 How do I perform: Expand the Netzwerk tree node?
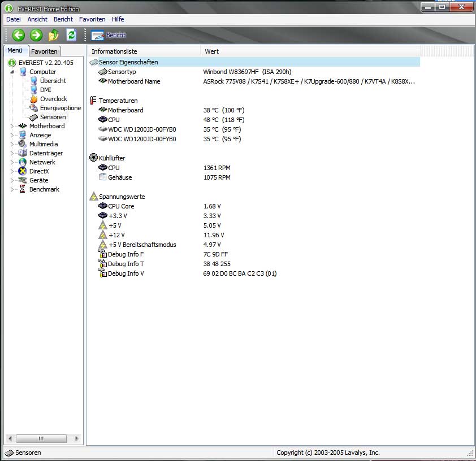[12, 162]
